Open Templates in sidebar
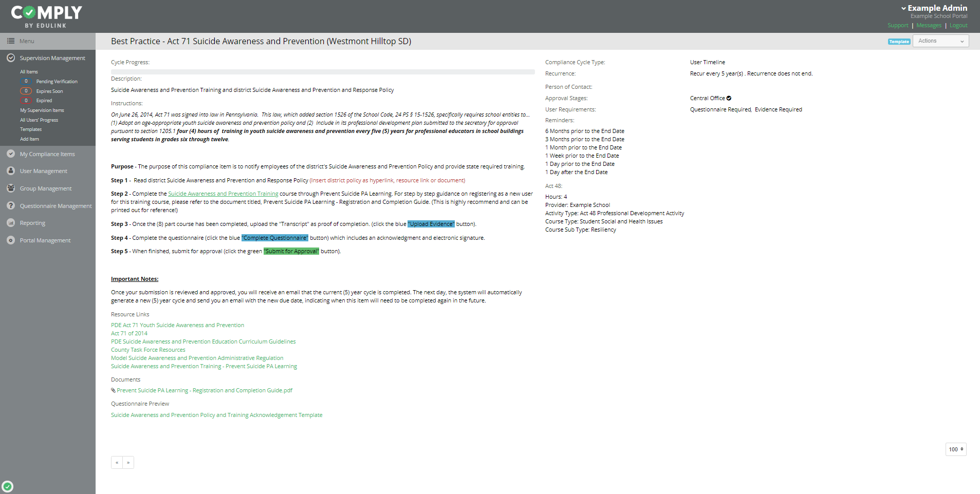Screen dimensions: 980x494 click(x=31, y=129)
